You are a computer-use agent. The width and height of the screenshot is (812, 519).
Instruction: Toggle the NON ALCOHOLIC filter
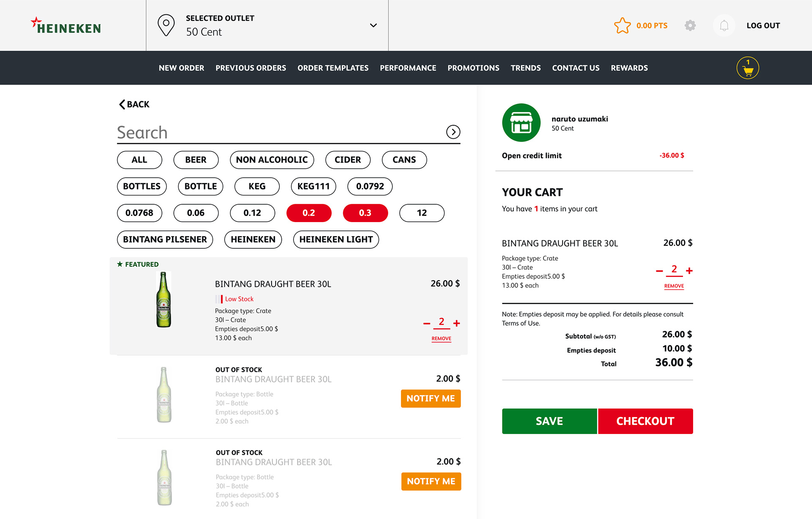click(x=272, y=160)
